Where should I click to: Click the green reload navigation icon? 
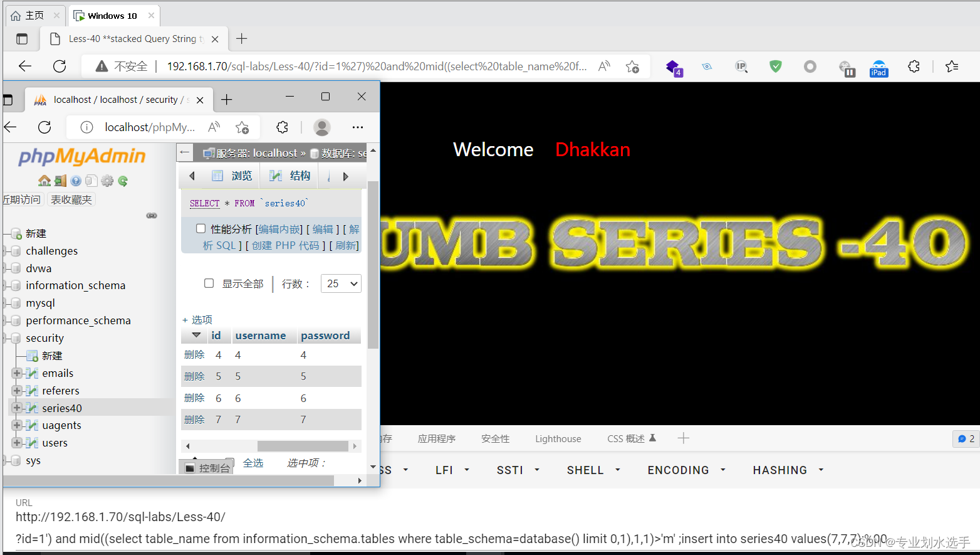coord(123,181)
